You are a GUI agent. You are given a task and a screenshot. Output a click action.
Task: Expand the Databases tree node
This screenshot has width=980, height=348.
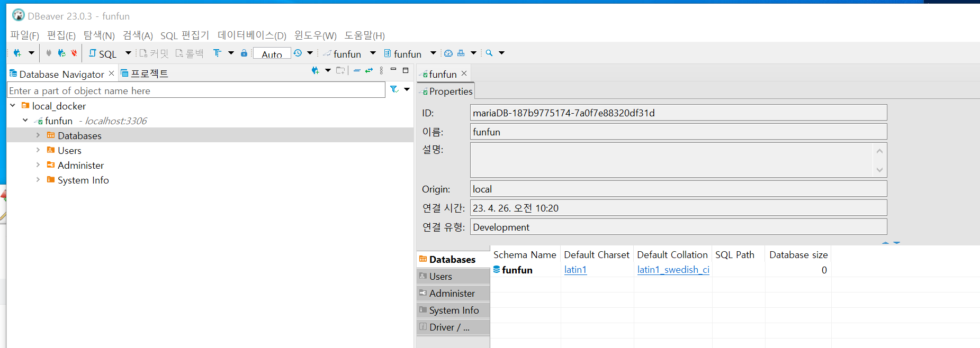[x=38, y=135]
